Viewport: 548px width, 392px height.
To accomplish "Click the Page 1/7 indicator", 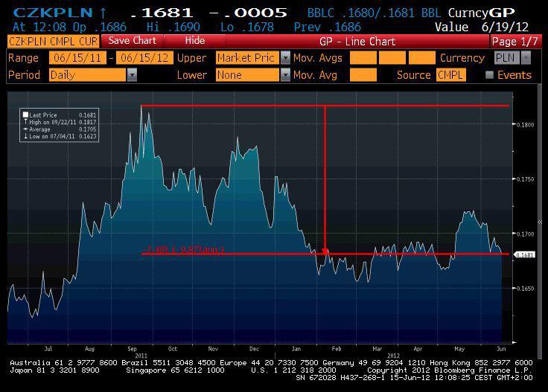I will (514, 41).
